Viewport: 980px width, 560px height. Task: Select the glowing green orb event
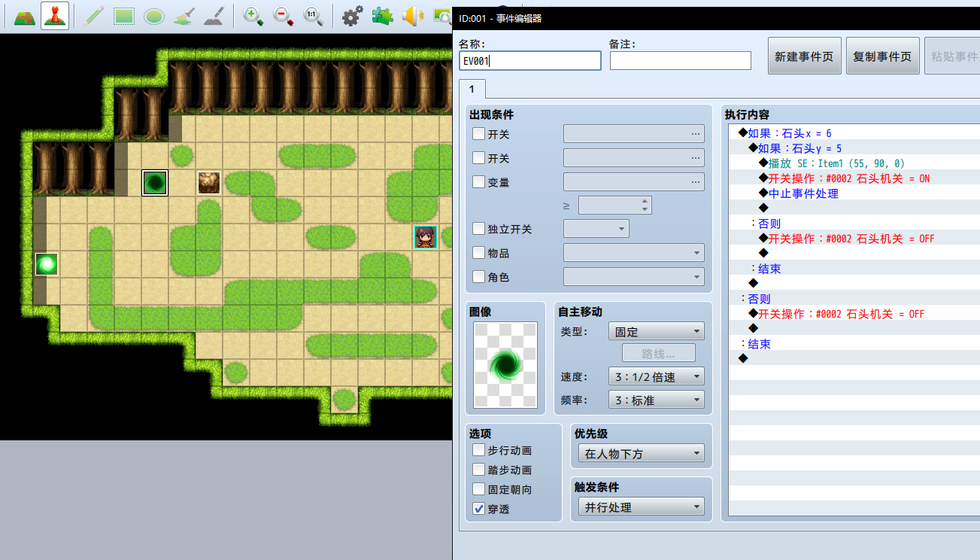coord(47,264)
